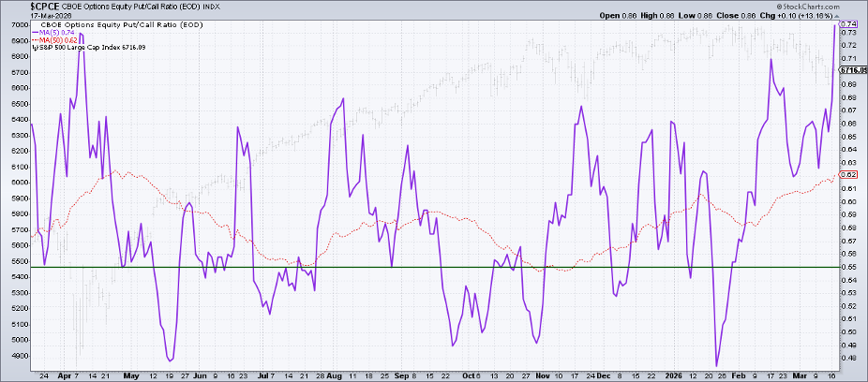Click the 0.60 label on right axis
Screen dimensions: 868x382
(x=847, y=202)
